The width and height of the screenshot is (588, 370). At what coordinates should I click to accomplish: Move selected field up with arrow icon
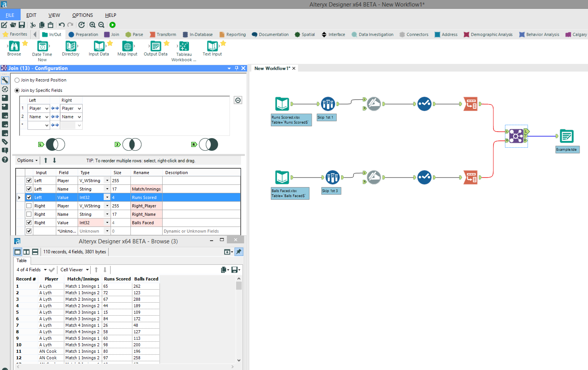coord(46,161)
